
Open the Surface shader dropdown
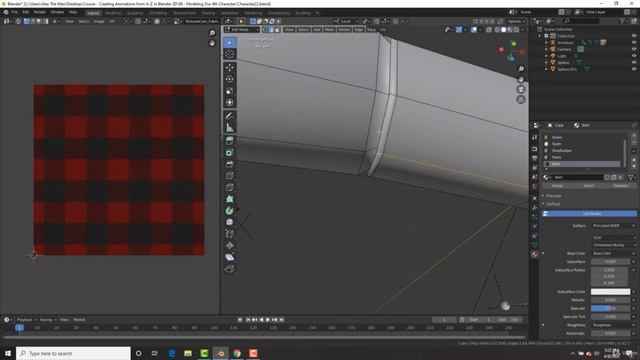[613, 226]
